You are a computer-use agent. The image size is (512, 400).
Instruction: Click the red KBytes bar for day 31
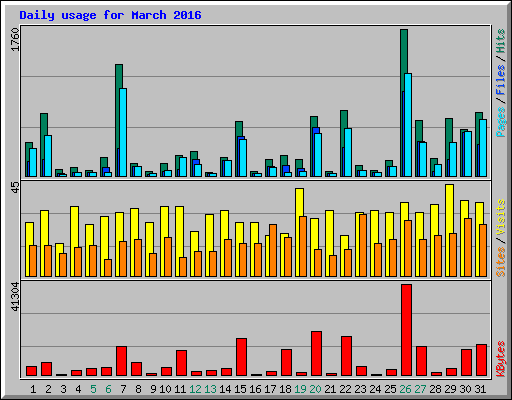(x=481, y=360)
